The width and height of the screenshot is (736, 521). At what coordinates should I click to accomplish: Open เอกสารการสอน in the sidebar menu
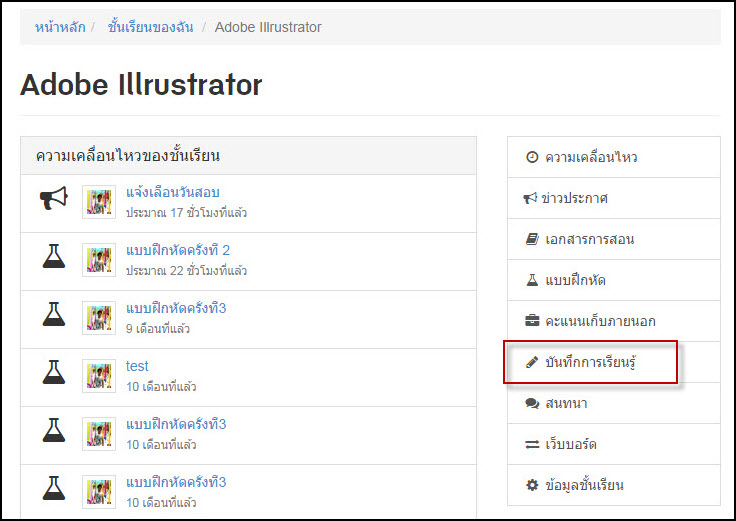(x=614, y=239)
